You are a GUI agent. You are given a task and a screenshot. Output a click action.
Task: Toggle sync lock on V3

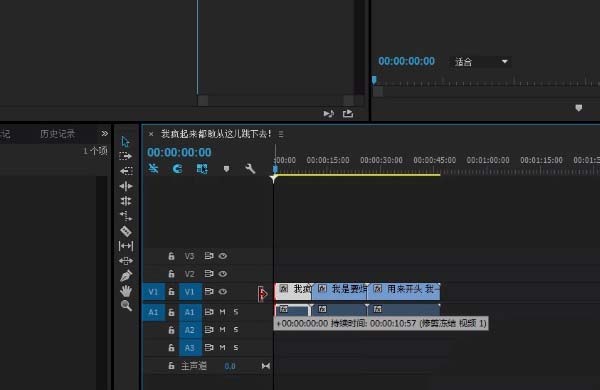click(209, 256)
